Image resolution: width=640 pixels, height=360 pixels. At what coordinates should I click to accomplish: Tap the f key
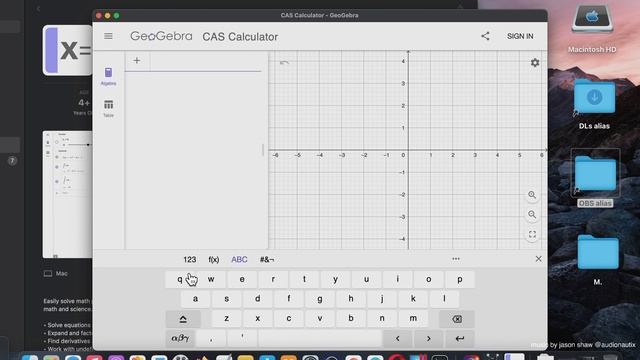(289, 299)
